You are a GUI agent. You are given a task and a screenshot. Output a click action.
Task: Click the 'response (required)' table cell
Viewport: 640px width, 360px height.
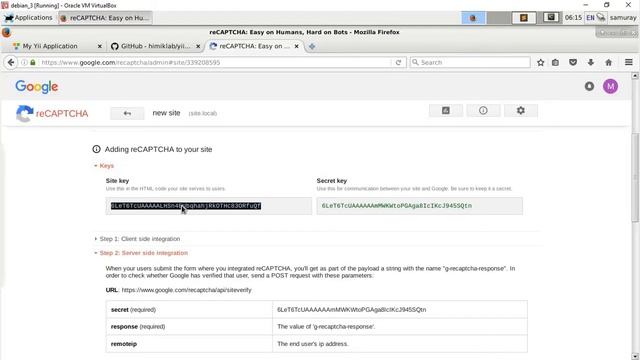(x=189, y=327)
